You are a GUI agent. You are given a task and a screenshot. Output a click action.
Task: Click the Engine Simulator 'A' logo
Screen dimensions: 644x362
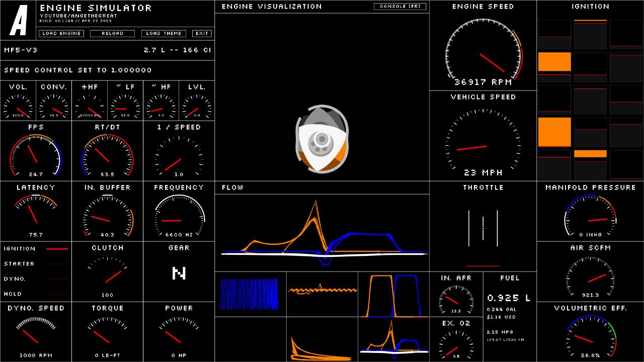[x=19, y=21]
